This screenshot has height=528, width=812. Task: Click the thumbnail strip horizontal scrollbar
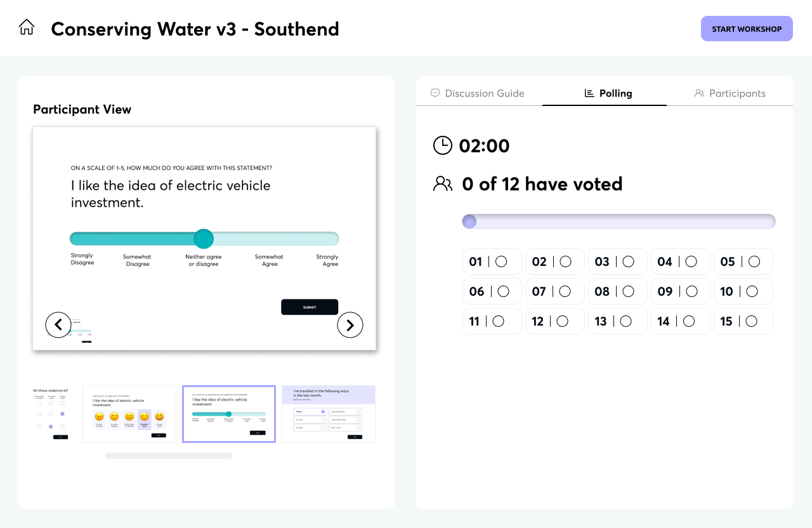[169, 456]
